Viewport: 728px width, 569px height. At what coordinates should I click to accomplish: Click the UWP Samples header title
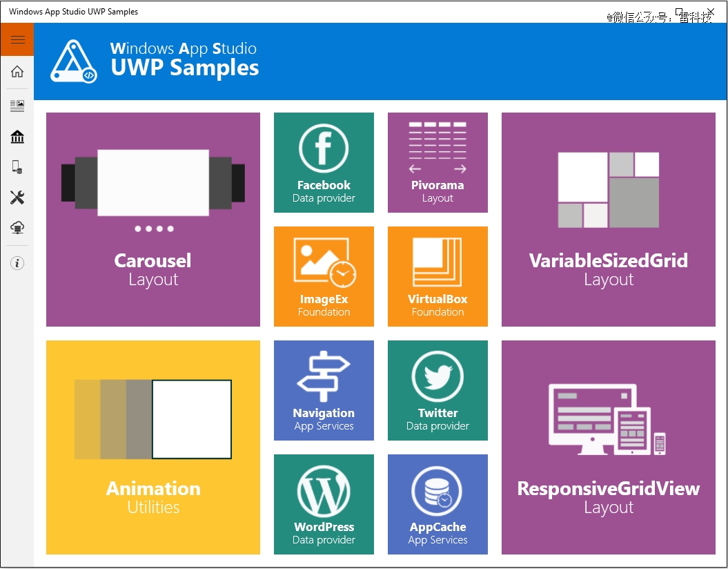point(185,68)
